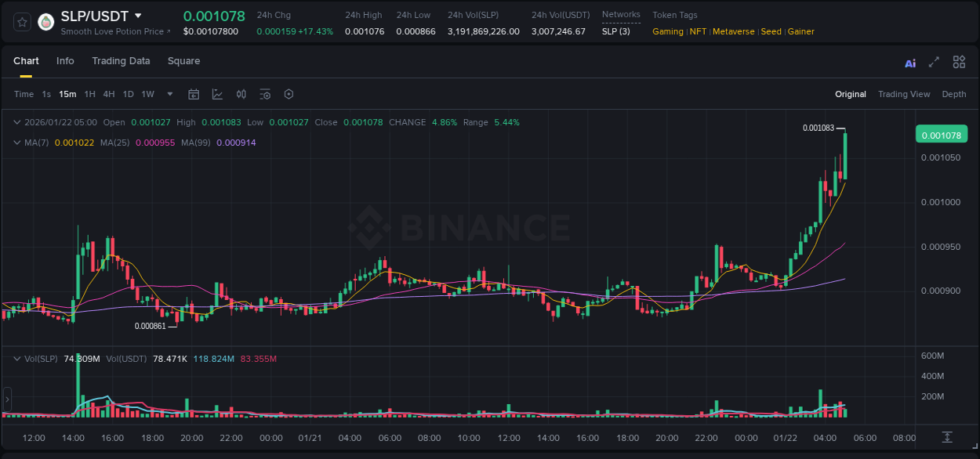Open the Metaverse token tag link

[x=733, y=31]
